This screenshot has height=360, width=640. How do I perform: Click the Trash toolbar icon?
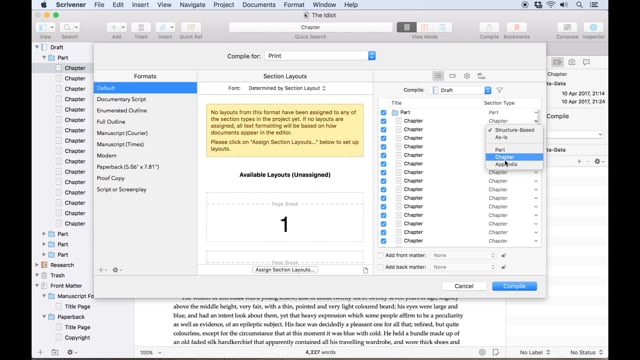click(141, 27)
